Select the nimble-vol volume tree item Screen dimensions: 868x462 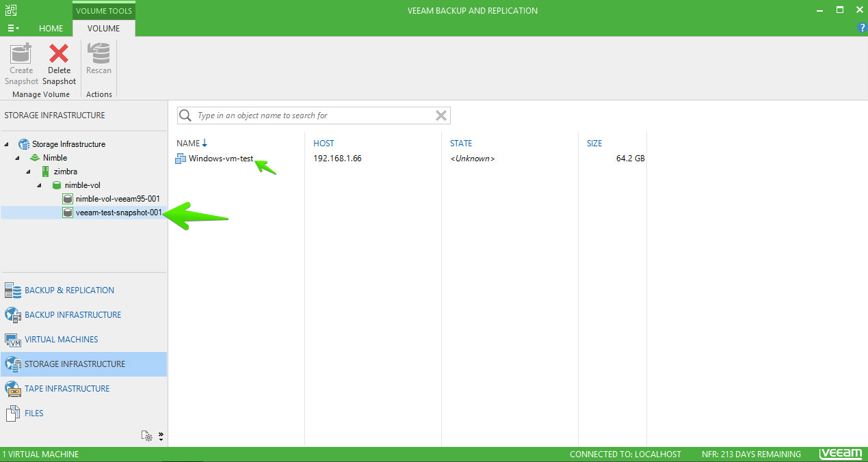(83, 185)
